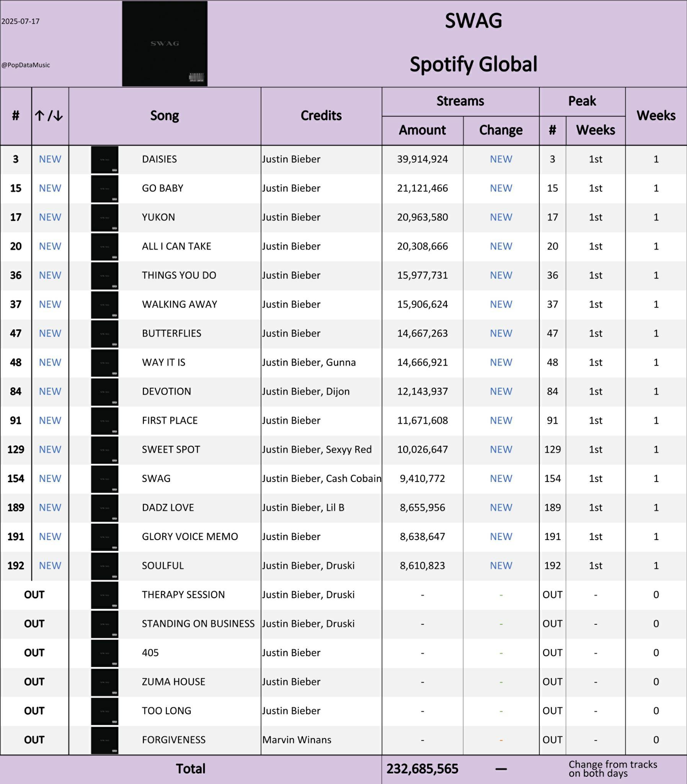687x784 pixels.
Task: Click the OUT rank label for ZUMA HOUSE
Action: 34,682
